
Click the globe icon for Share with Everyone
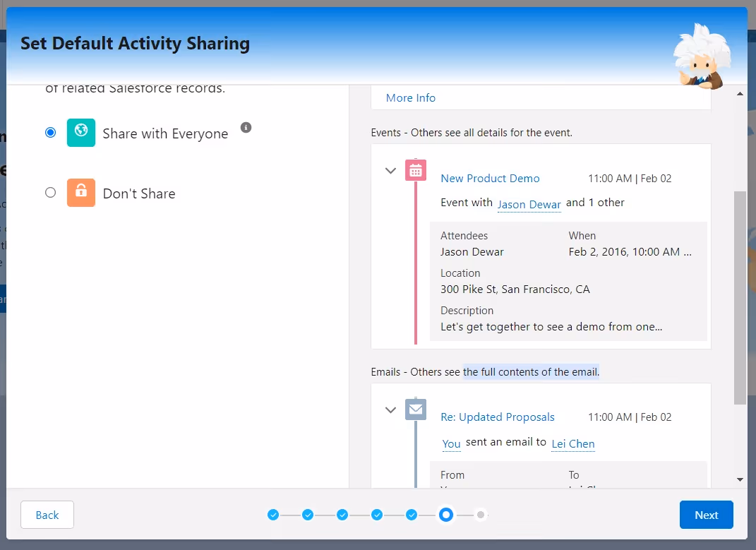(x=81, y=132)
